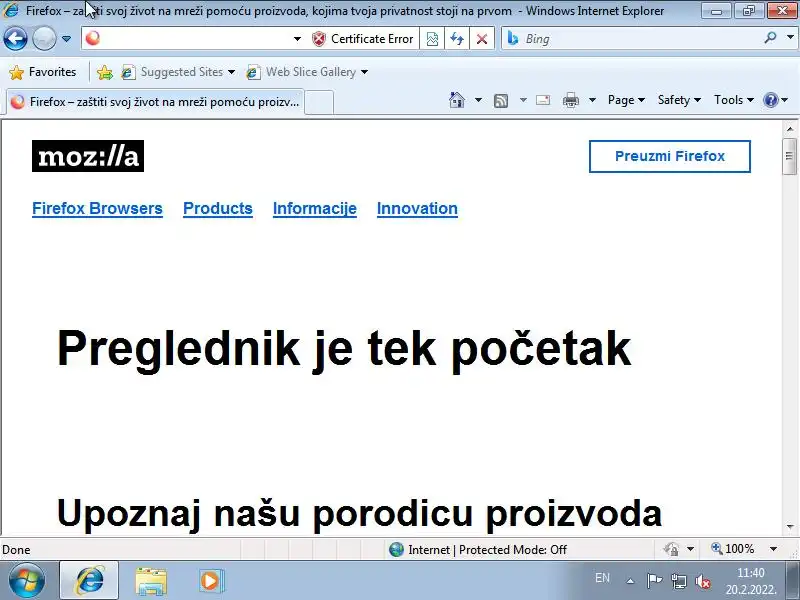Click the privacy report status bar icon

point(671,549)
